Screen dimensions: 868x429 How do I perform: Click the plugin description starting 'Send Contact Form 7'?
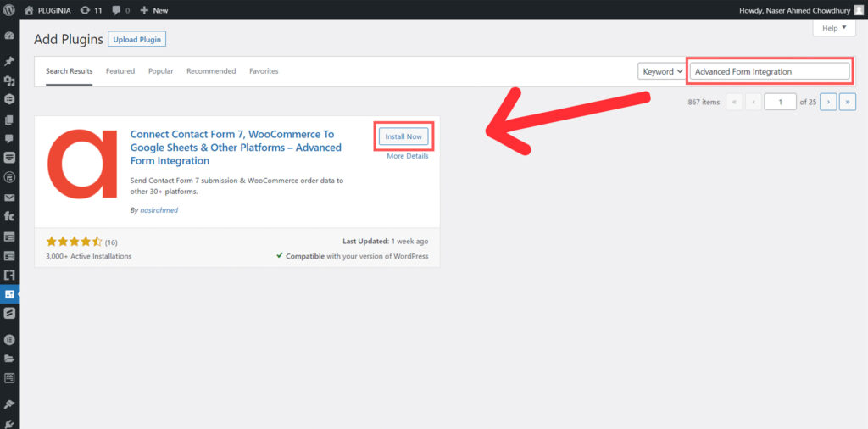(x=237, y=187)
